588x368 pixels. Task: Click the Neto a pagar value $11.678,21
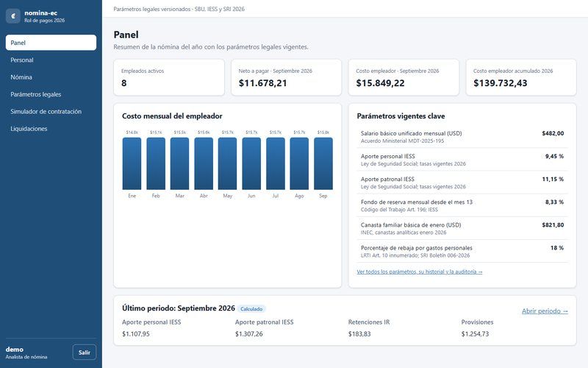pos(262,83)
